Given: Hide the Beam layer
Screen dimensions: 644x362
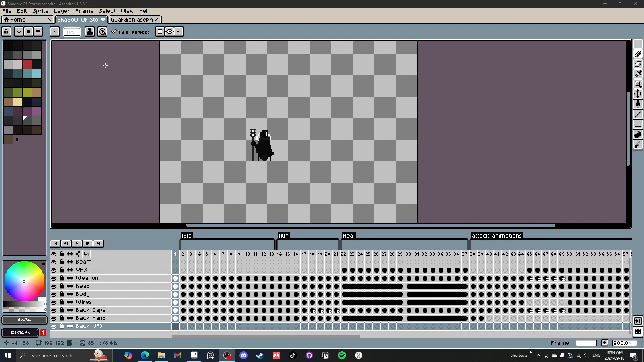Looking at the screenshot, I should tap(54, 262).
